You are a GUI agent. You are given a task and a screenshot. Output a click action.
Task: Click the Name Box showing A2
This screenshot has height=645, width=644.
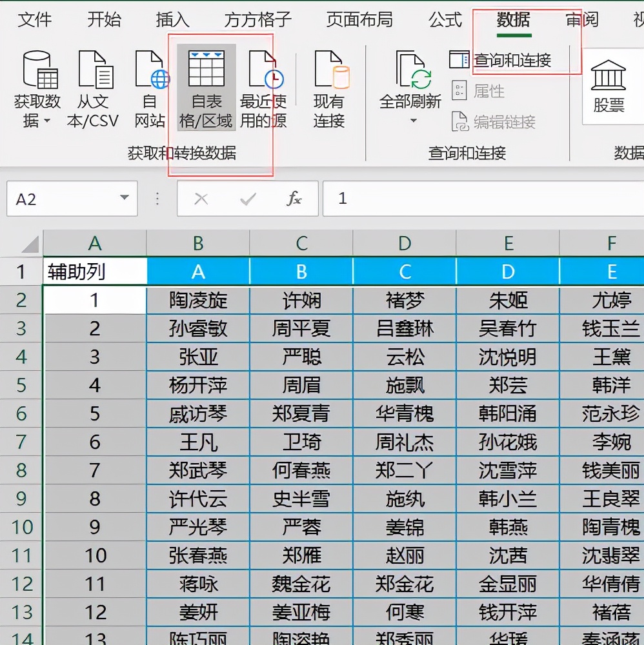tap(72, 199)
